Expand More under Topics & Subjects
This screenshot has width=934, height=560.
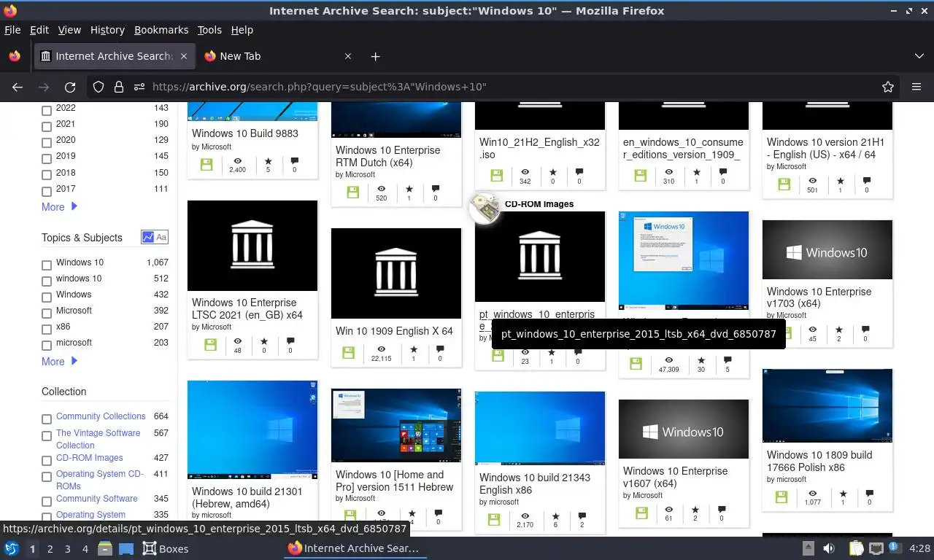(x=59, y=362)
